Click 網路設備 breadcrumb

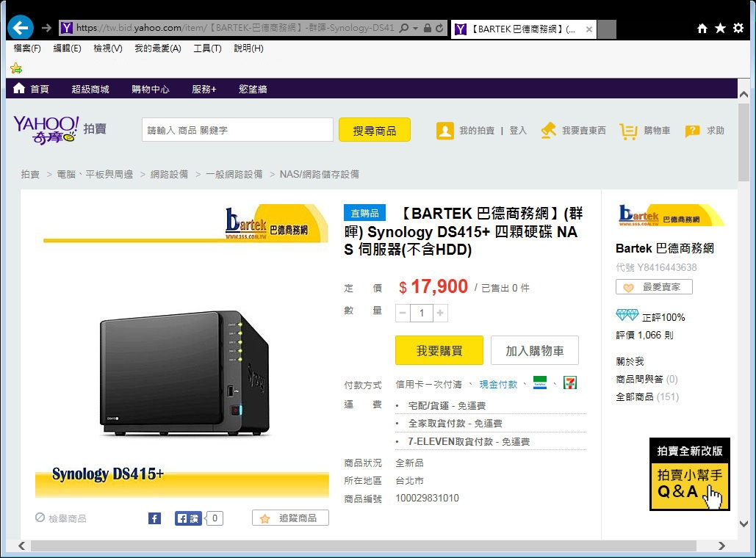pyautogui.click(x=169, y=175)
